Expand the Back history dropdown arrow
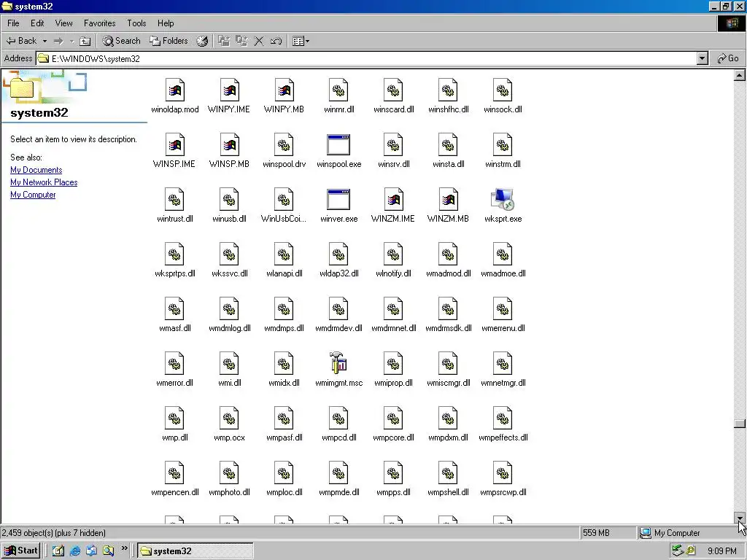Screen dimensions: 747x560 click(44, 41)
